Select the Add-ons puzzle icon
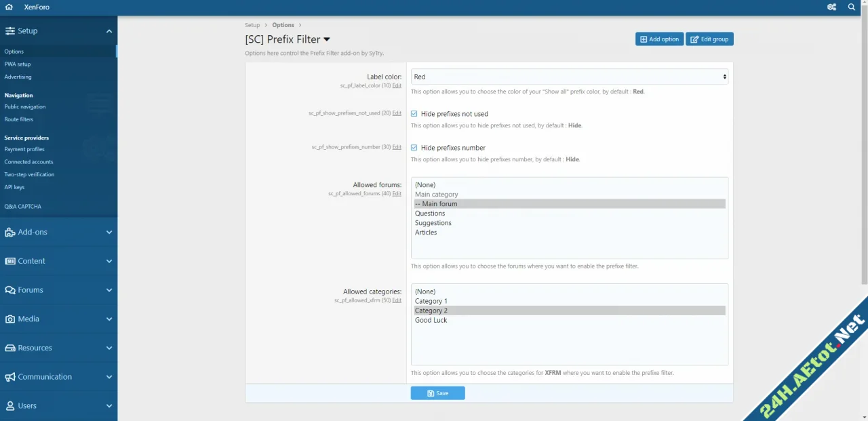Viewport: 868px width, 421px height. 12,232
